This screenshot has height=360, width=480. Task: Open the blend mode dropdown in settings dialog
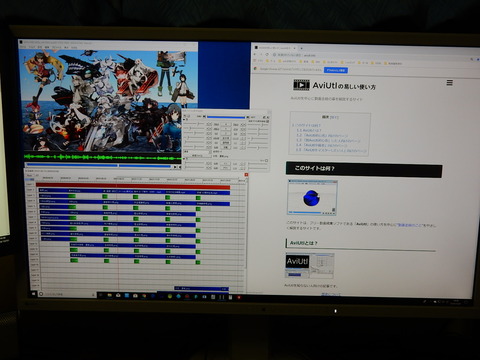(x=198, y=151)
